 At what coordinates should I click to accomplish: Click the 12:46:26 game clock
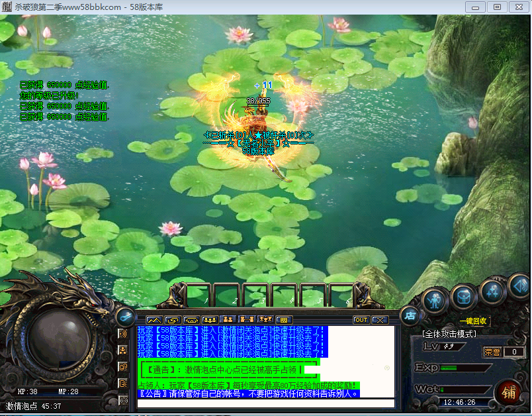coord(459,402)
